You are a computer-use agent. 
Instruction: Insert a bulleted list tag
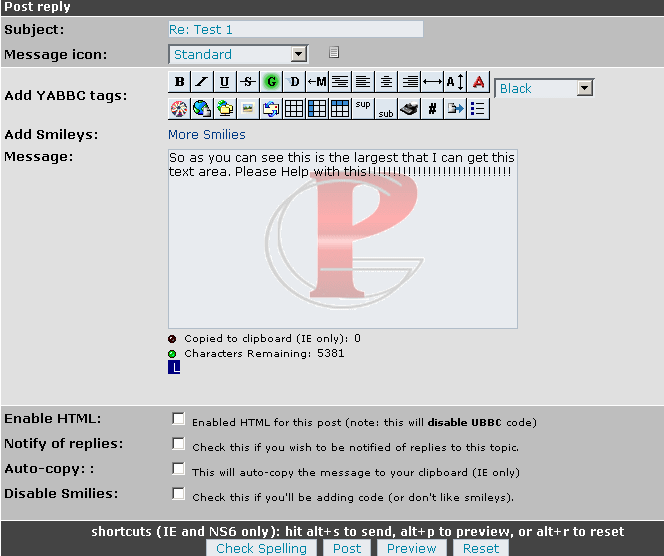(478, 108)
